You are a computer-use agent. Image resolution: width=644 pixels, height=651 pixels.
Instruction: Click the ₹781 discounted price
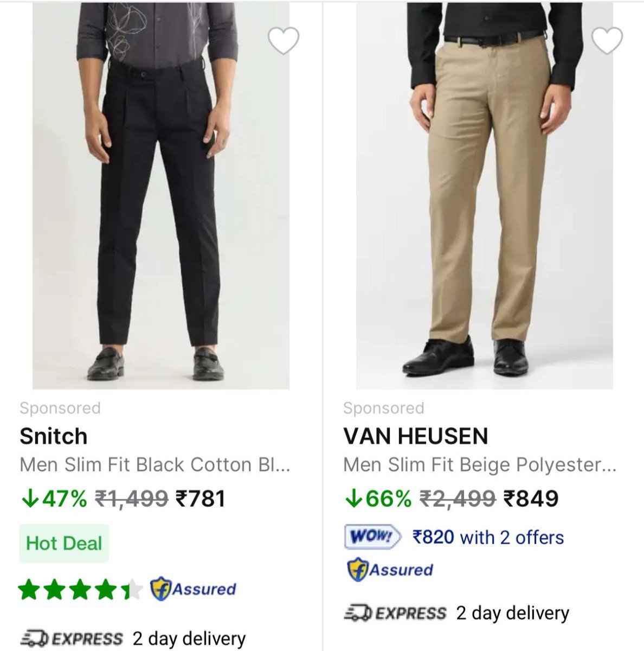[x=200, y=499]
